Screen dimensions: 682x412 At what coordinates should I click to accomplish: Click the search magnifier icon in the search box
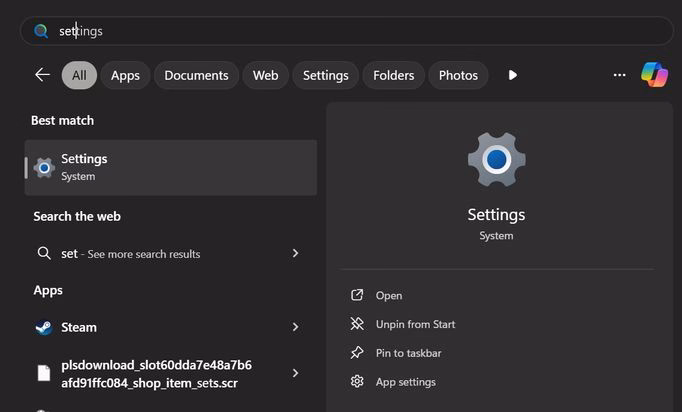pos(41,31)
